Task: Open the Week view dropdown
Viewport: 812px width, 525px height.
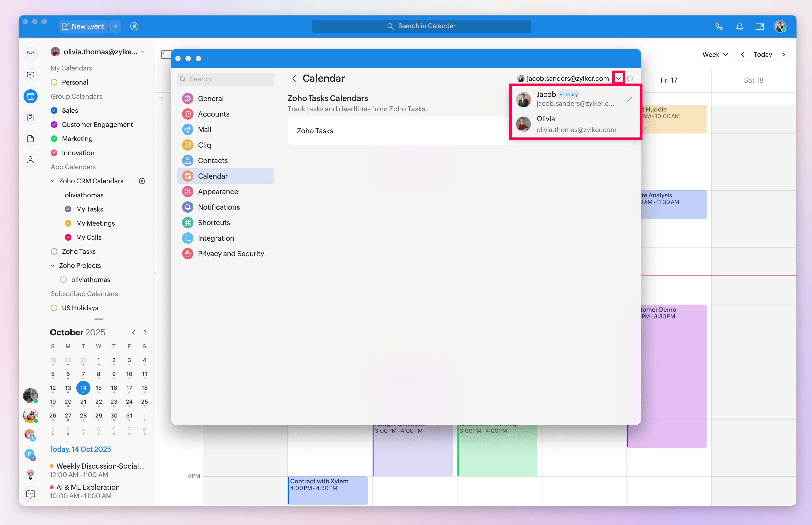Action: (x=715, y=55)
